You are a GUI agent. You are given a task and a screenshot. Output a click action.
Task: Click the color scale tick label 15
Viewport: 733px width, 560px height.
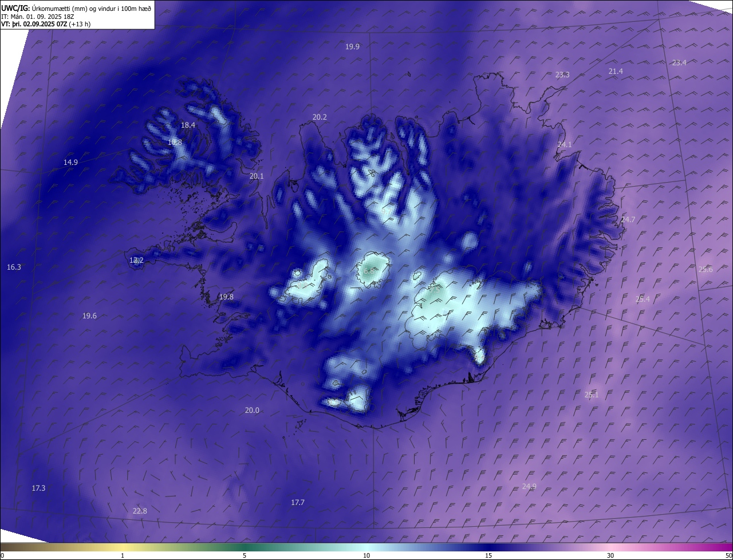(488, 555)
